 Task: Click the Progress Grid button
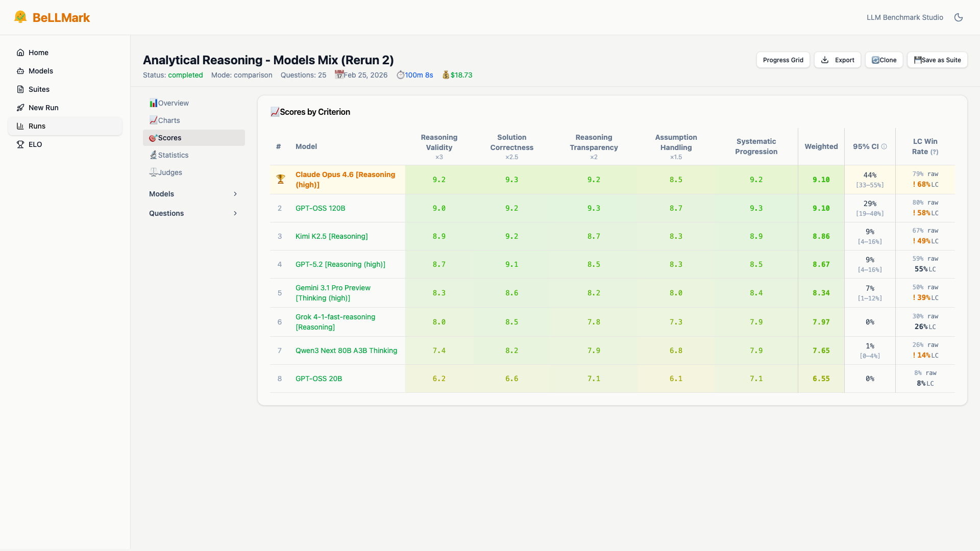tap(783, 60)
